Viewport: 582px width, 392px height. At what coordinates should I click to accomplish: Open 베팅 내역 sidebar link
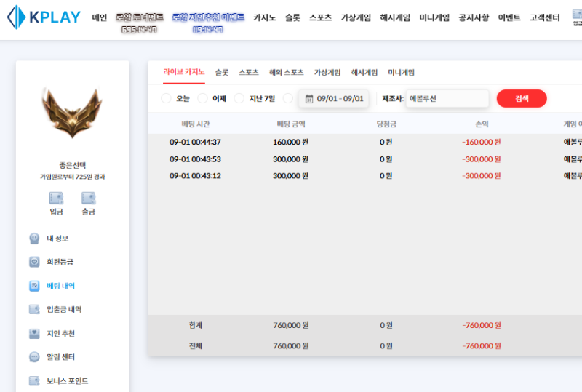tap(60, 286)
